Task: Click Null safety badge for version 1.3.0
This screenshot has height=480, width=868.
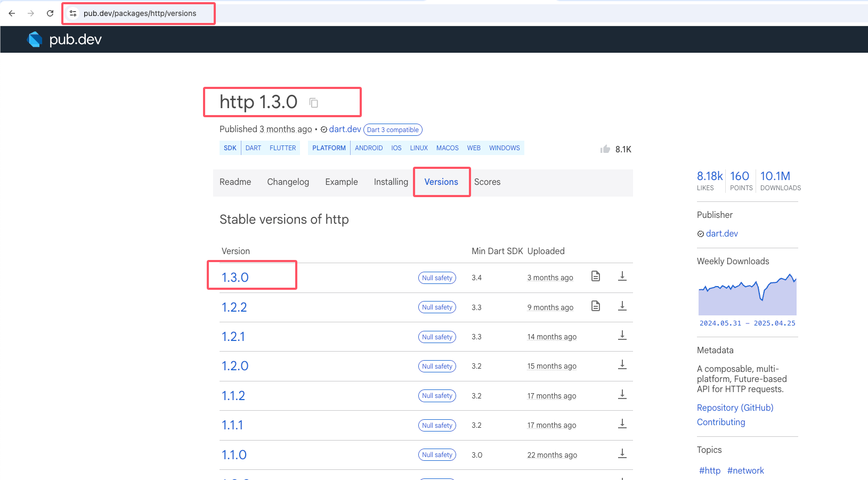Action: 437,278
